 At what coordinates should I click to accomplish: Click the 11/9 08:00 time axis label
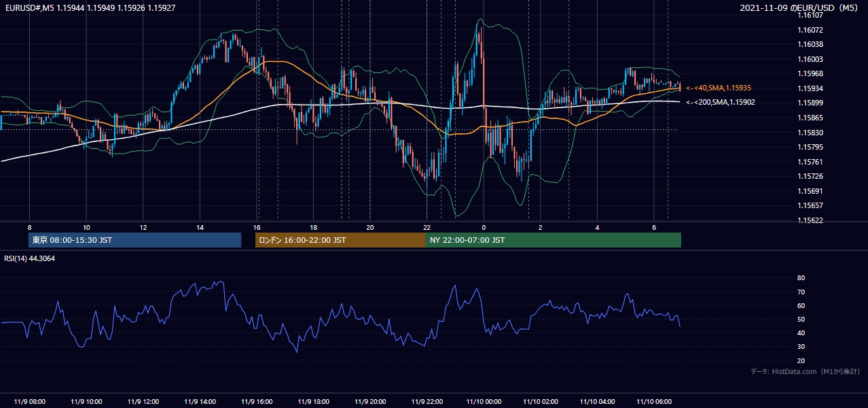click(x=29, y=402)
